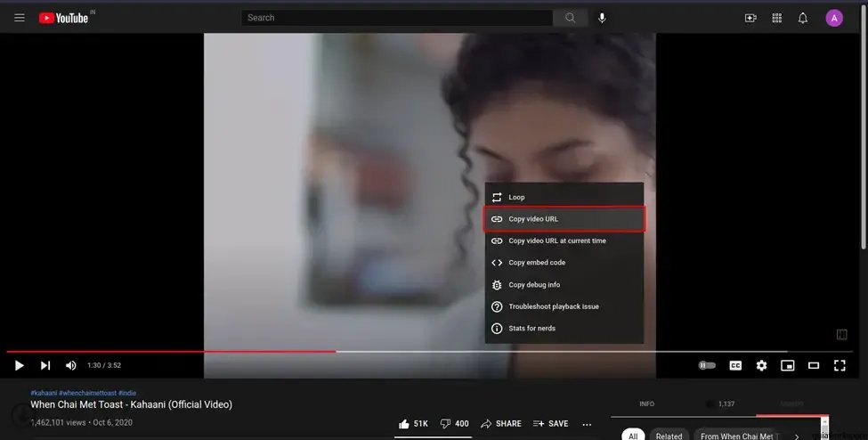The image size is (868, 440).
Task: Choose Copy video URL at current time
Action: tap(564, 240)
